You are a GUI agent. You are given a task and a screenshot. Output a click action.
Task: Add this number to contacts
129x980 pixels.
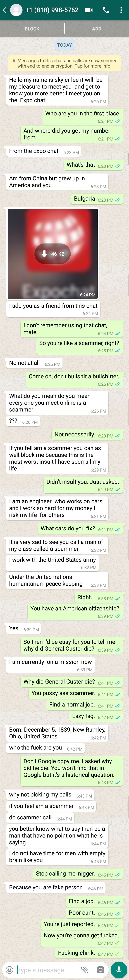click(x=97, y=29)
